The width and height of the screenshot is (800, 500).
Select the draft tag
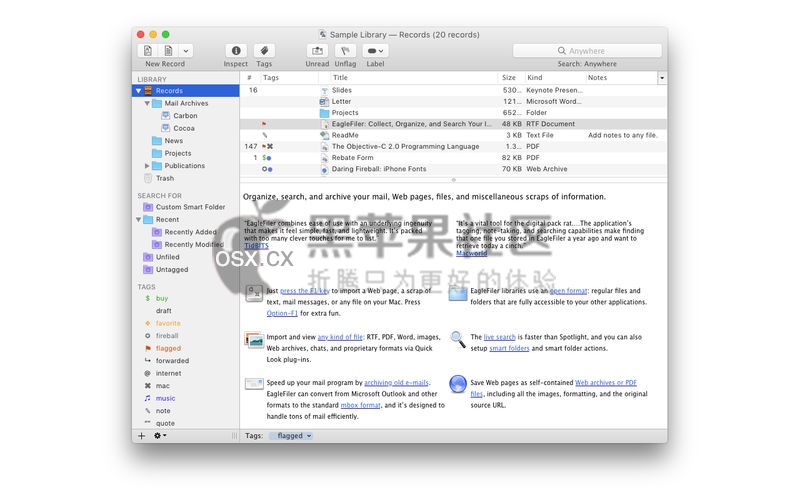point(163,311)
